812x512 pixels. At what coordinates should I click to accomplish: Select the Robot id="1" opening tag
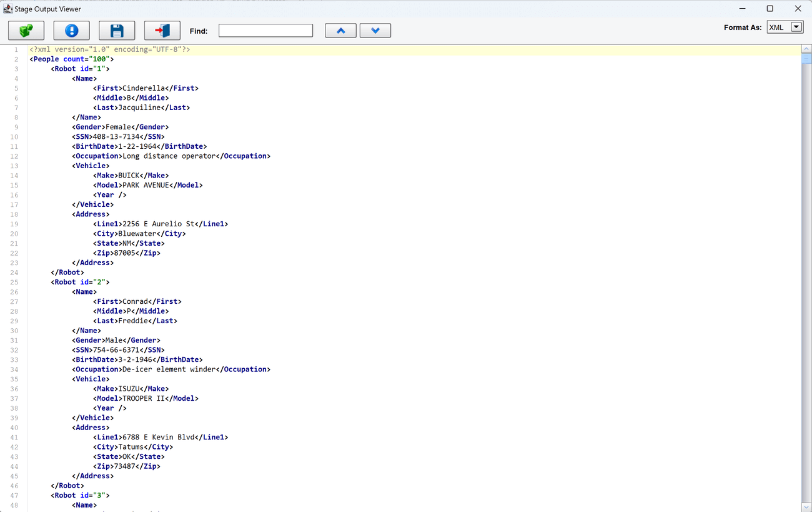tap(80, 69)
